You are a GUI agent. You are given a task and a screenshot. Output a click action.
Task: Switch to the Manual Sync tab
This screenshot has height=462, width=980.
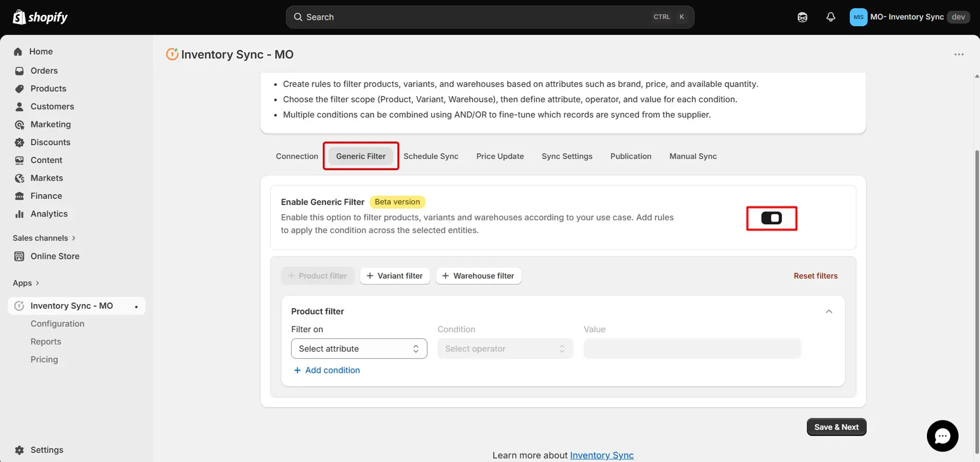693,156
